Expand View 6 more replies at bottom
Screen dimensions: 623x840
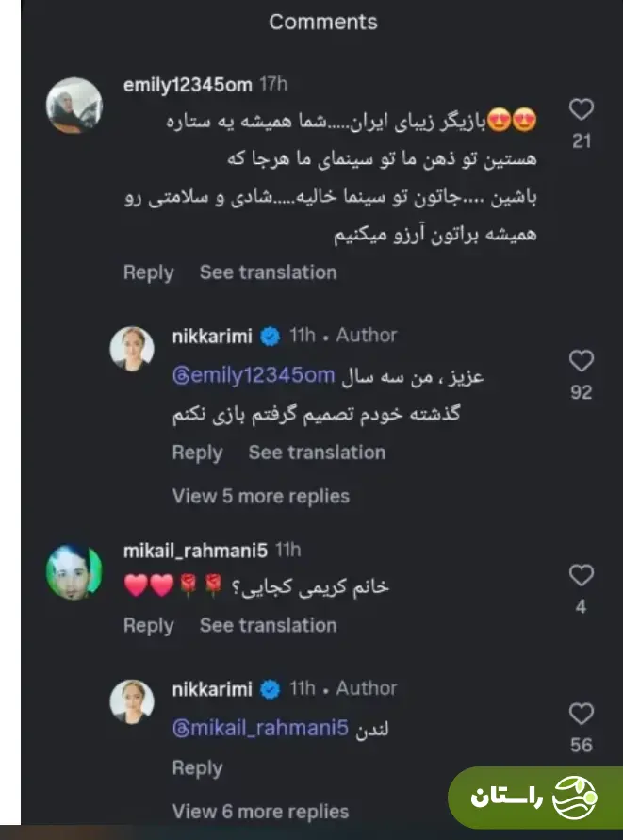click(259, 812)
